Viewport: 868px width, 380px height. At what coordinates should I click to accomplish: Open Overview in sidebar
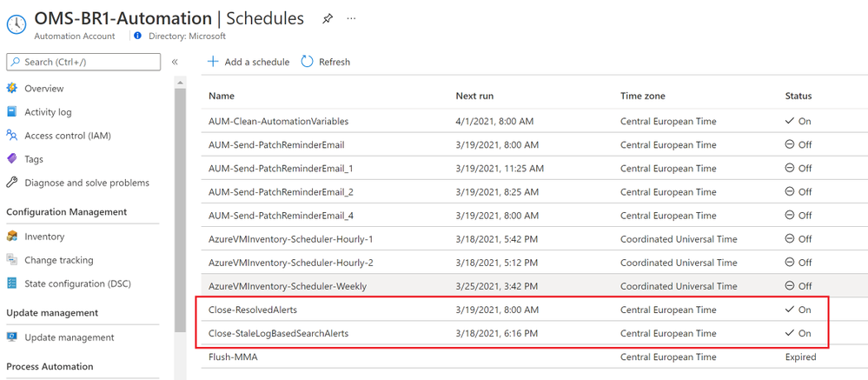tap(43, 89)
